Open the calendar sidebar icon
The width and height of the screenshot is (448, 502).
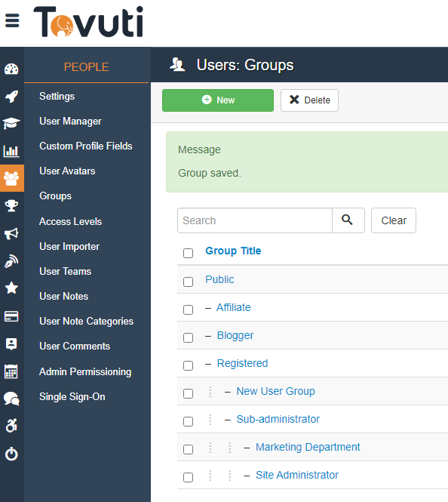[11, 371]
